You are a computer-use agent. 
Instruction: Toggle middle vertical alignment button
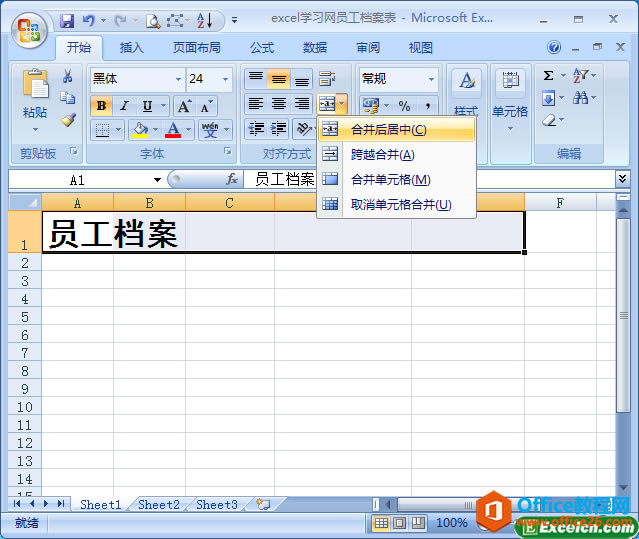[279, 79]
